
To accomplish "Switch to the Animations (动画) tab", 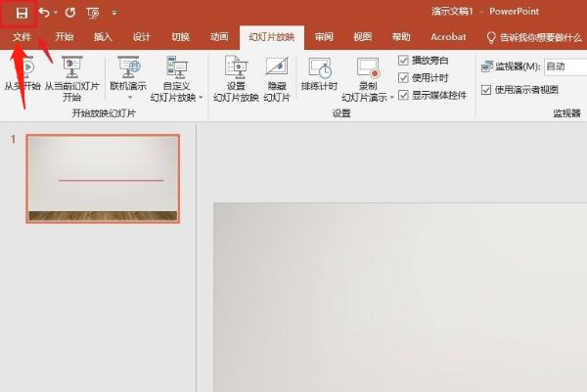I will tap(219, 37).
